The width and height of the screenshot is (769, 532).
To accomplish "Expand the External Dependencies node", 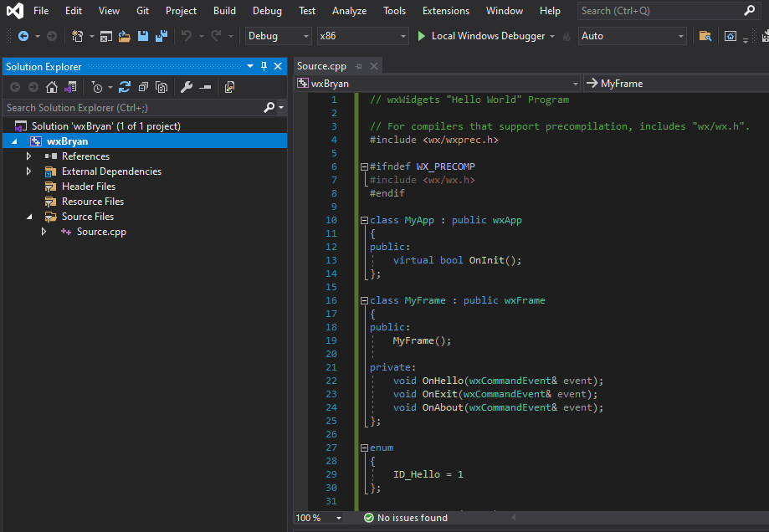I will point(28,171).
